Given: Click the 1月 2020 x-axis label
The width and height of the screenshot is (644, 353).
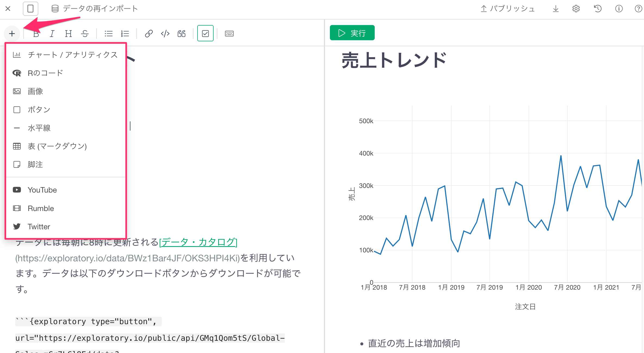Looking at the screenshot, I should [x=529, y=287].
